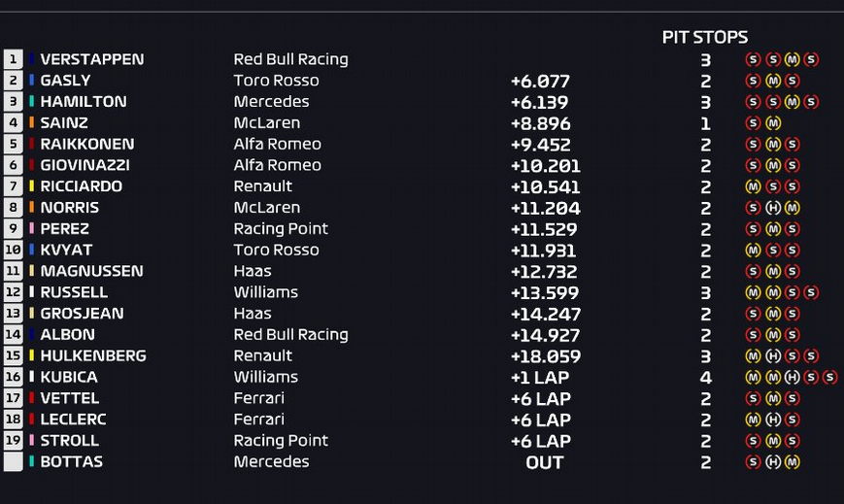Click the medium tyre icon in Verstappen's row
This screenshot has width=844, height=504.
792,59
